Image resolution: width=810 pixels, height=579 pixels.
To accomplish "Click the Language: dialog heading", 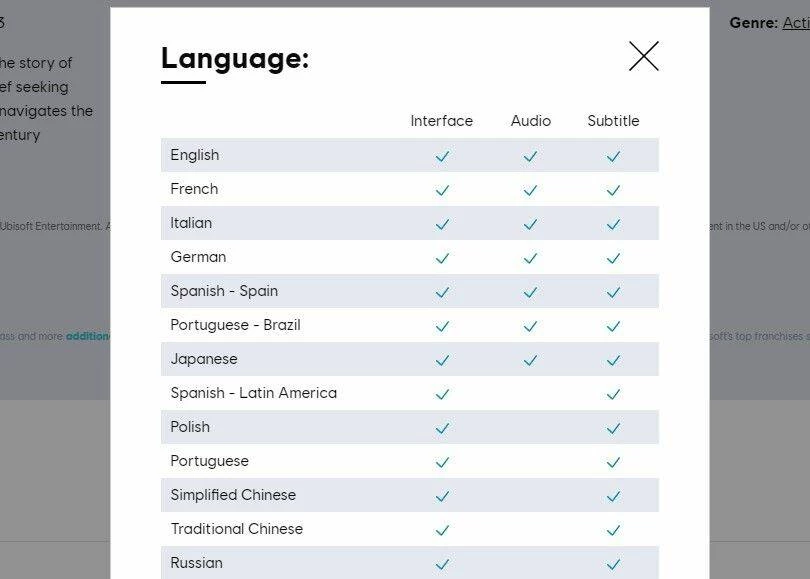I will (235, 58).
